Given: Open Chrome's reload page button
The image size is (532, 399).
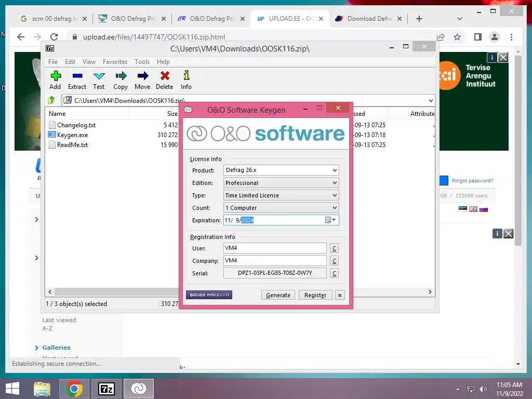Looking at the screenshot, I should pos(54,37).
